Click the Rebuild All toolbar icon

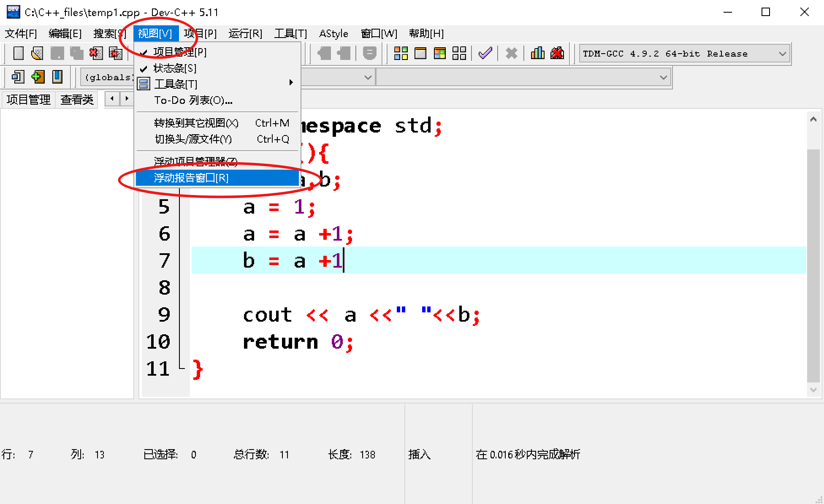[x=458, y=53]
